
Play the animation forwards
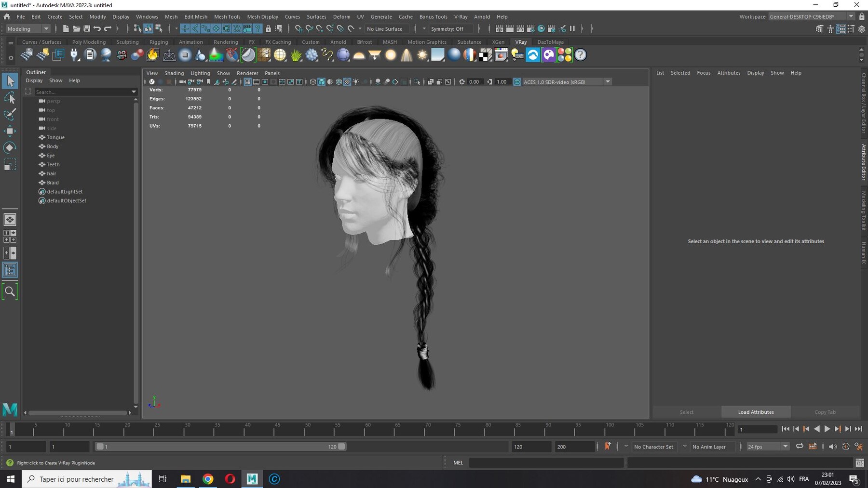(x=827, y=429)
